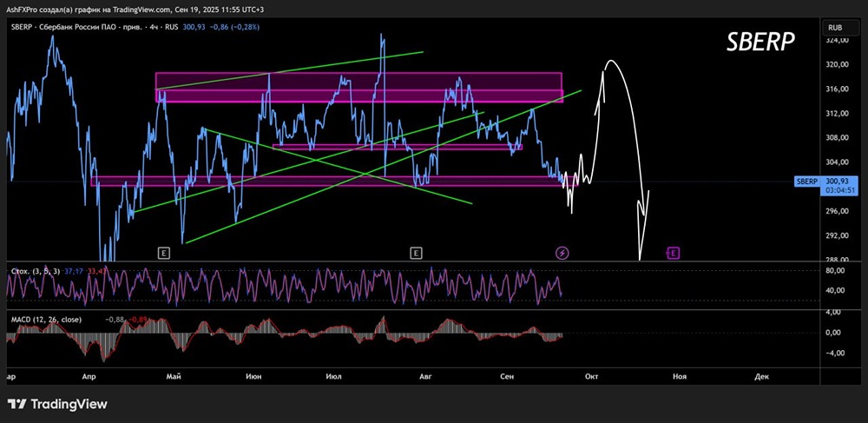Click the TradingView logo

tap(57, 404)
